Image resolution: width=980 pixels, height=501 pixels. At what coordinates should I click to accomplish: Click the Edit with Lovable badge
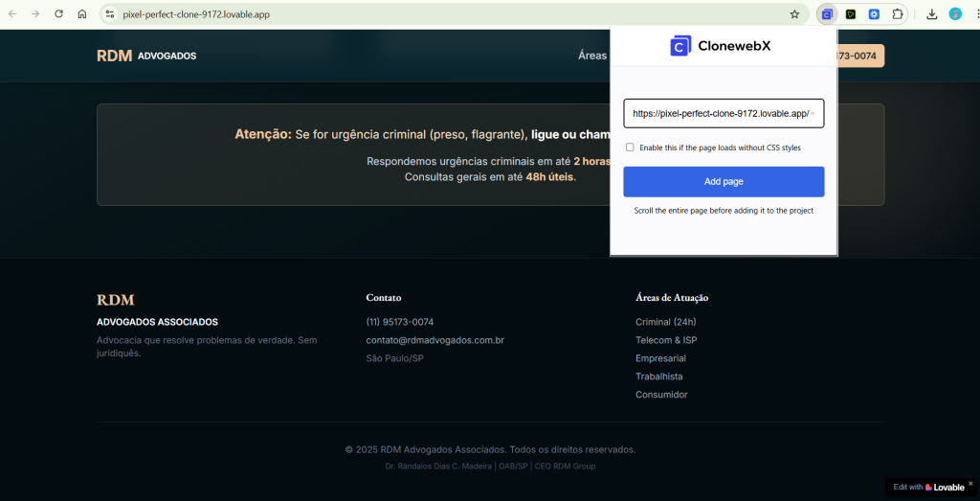pos(928,488)
